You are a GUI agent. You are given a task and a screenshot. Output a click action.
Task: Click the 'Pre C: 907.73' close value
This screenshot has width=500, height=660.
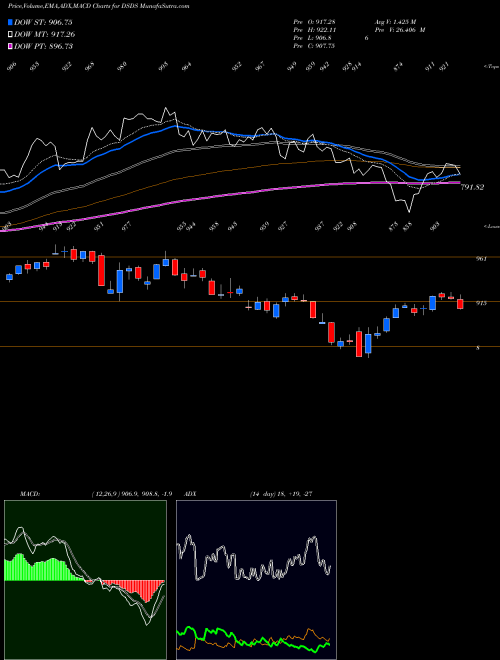pos(314,46)
